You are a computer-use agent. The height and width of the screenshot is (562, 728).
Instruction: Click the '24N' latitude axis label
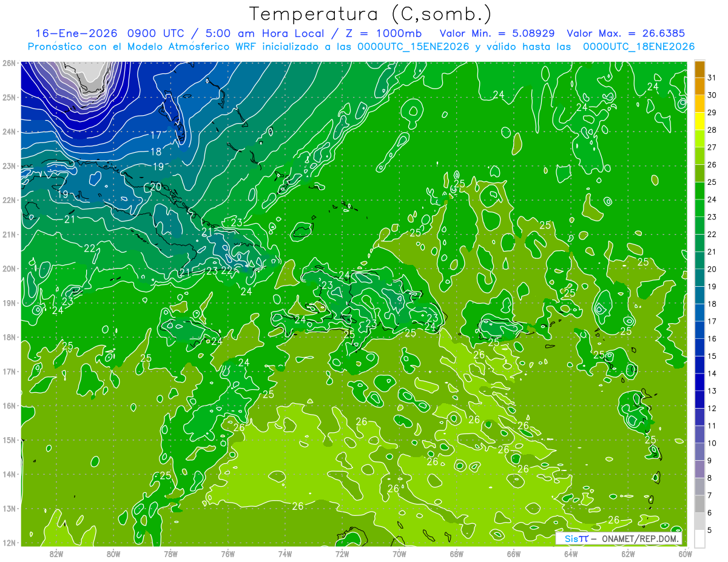coord(8,132)
